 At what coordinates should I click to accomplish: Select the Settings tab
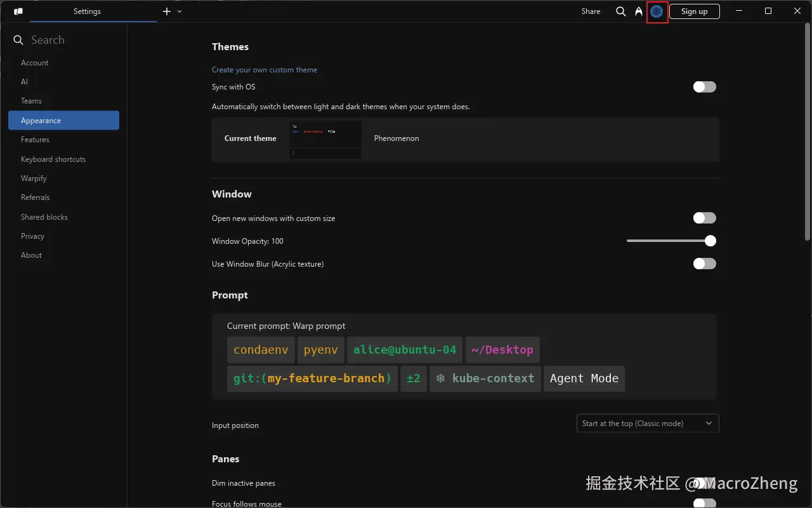87,11
